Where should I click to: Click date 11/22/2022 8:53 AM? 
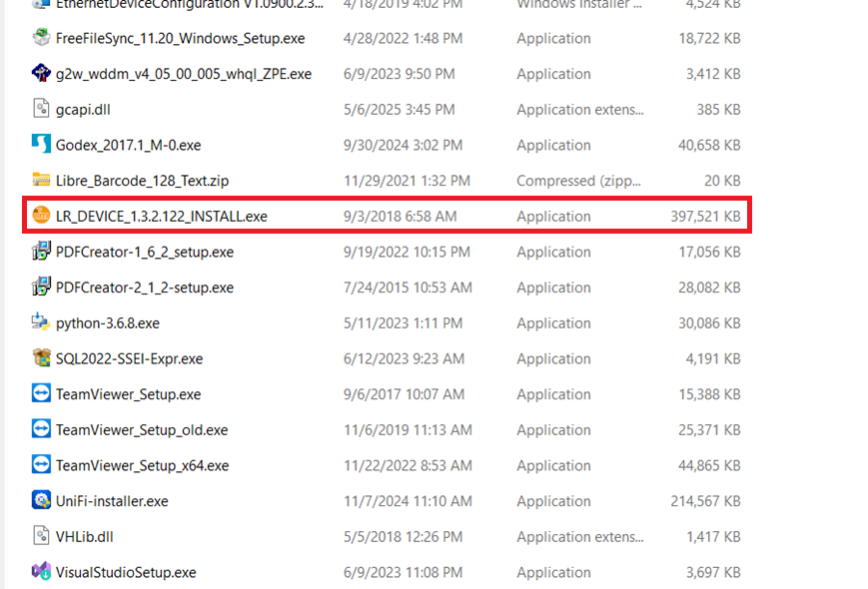point(408,465)
